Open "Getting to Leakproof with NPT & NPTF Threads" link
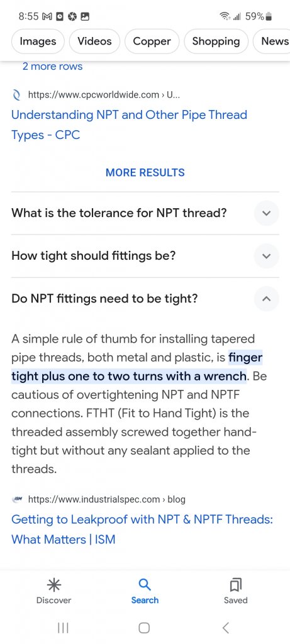This screenshot has height=644, width=290. (x=142, y=529)
